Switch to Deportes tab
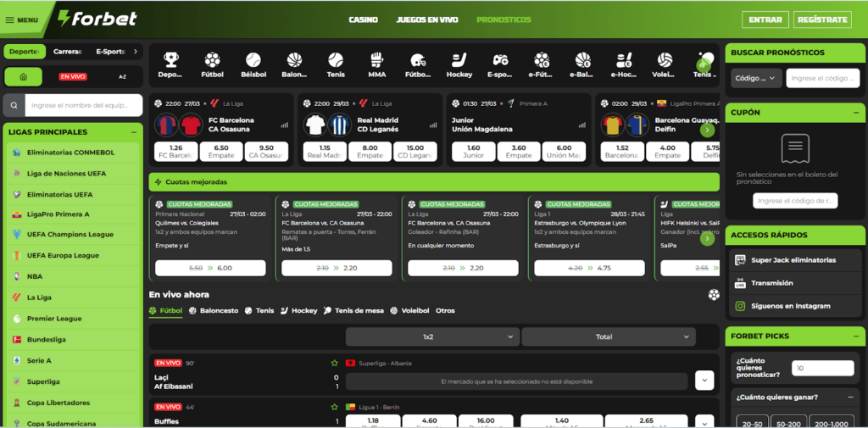Image resolution: width=868 pixels, height=428 pixels. coord(25,52)
